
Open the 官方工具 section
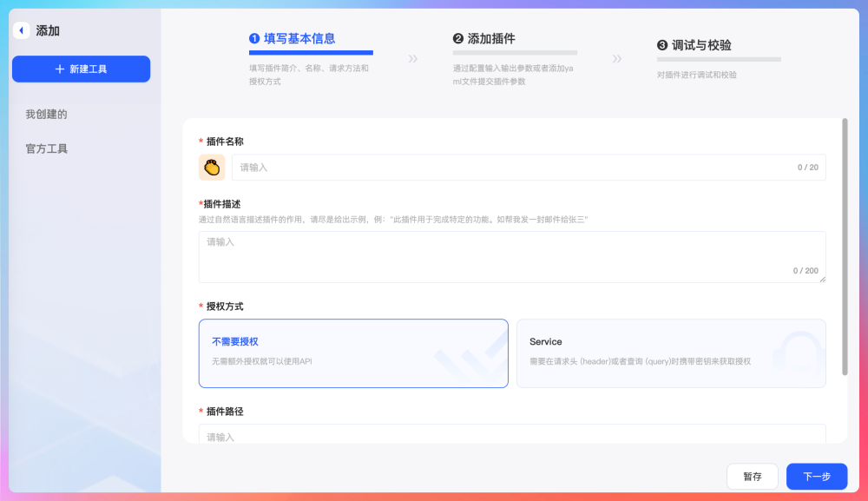coord(46,148)
